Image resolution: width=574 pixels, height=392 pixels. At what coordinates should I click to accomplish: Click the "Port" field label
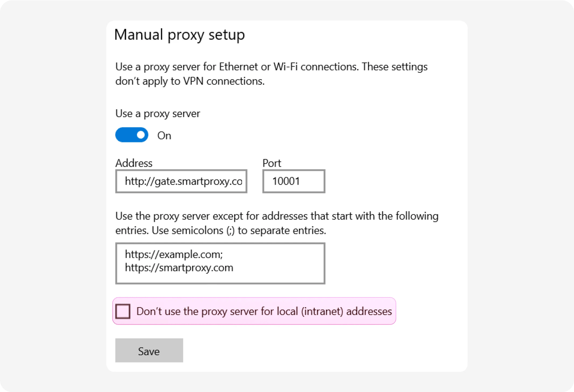271,163
